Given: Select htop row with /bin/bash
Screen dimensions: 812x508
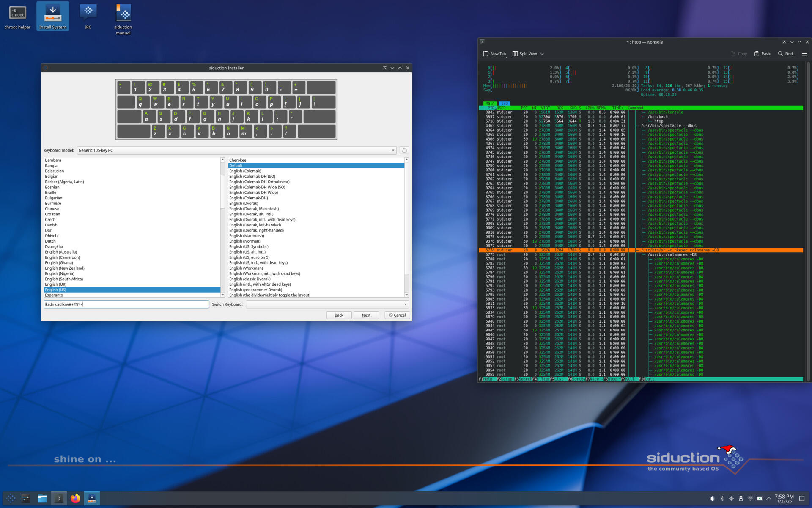Looking at the screenshot, I should tap(641, 117).
